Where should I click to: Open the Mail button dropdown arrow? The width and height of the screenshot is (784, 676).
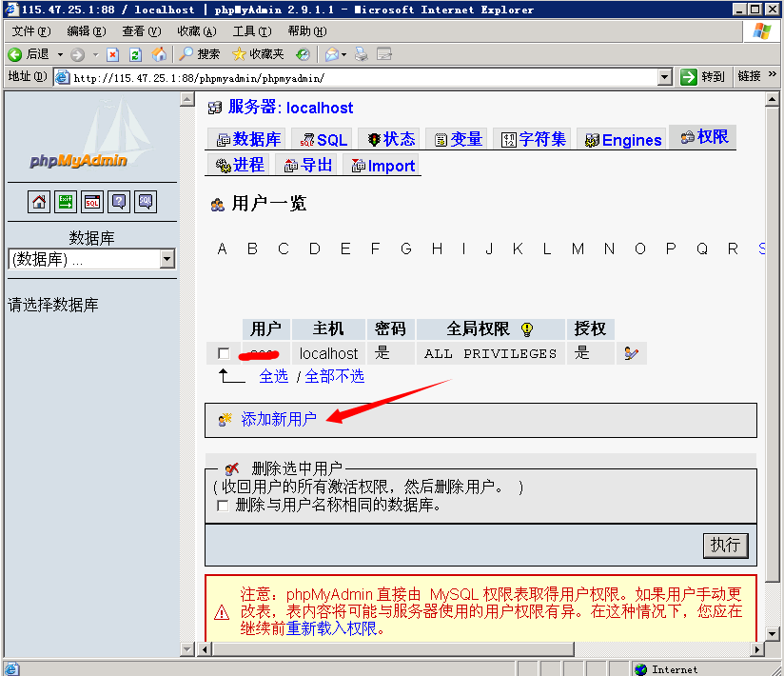pos(344,54)
